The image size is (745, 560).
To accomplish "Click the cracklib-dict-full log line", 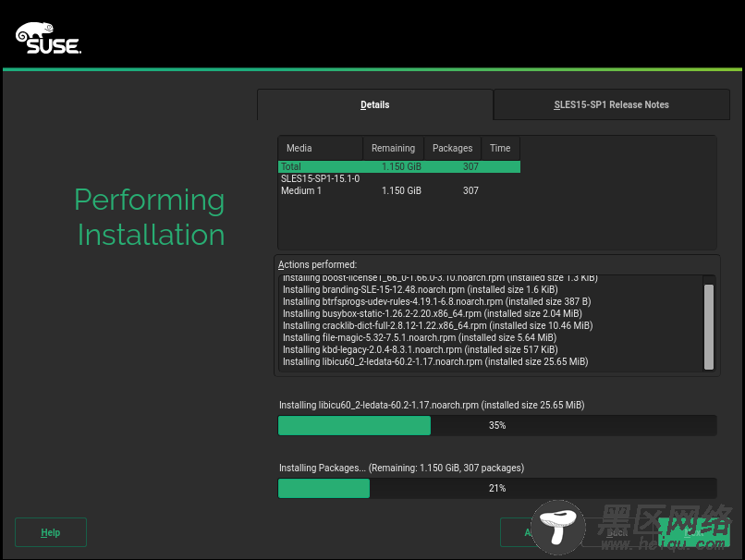I will click(x=437, y=325).
